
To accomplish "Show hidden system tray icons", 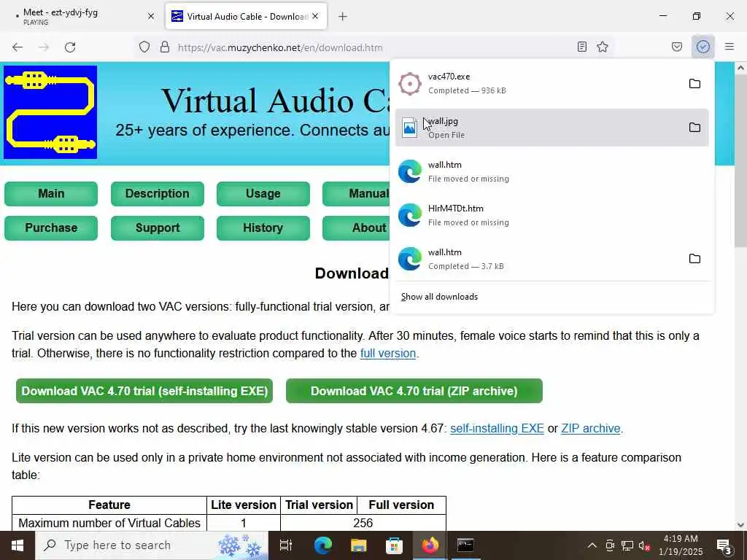I will click(x=592, y=545).
